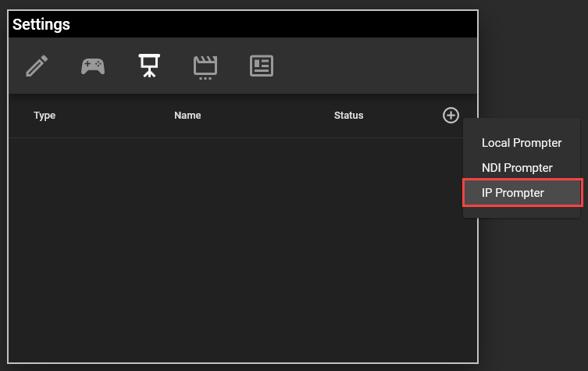Go to the newspaper layout settings tab

pyautogui.click(x=262, y=66)
